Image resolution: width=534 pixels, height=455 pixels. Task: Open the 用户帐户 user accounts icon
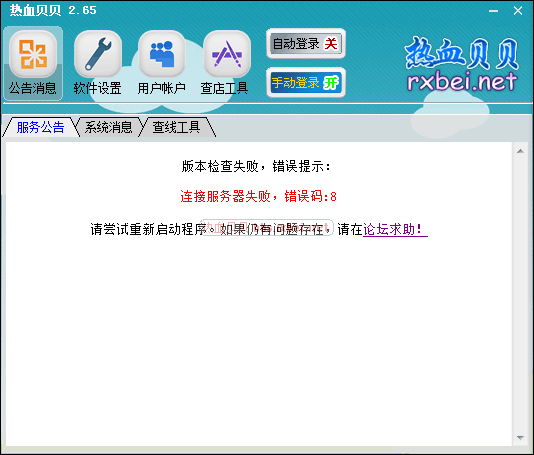[162, 54]
